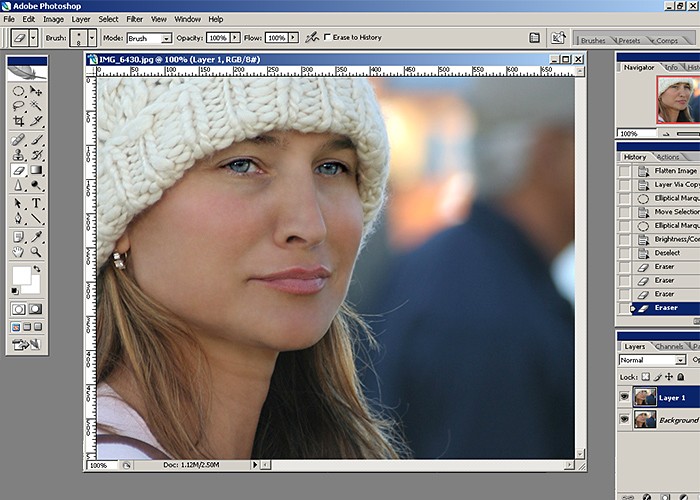This screenshot has width=700, height=500.
Task: Click the foreground color swatch
Action: (x=21, y=275)
